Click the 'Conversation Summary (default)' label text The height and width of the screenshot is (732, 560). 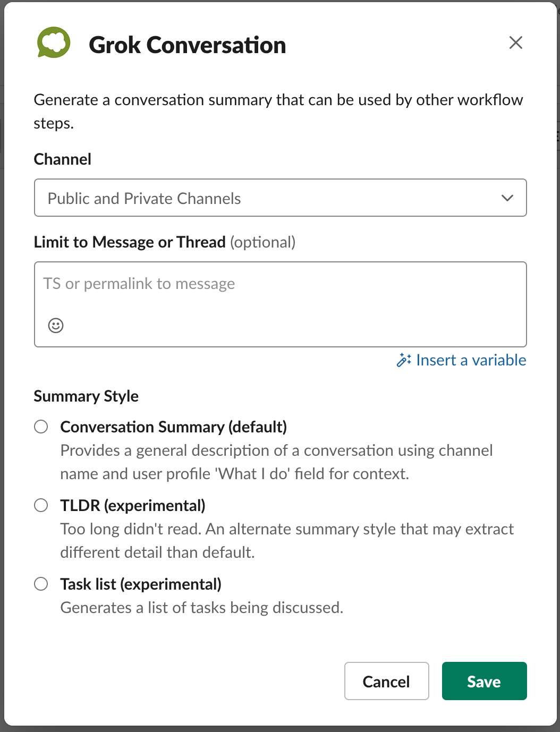tap(173, 427)
